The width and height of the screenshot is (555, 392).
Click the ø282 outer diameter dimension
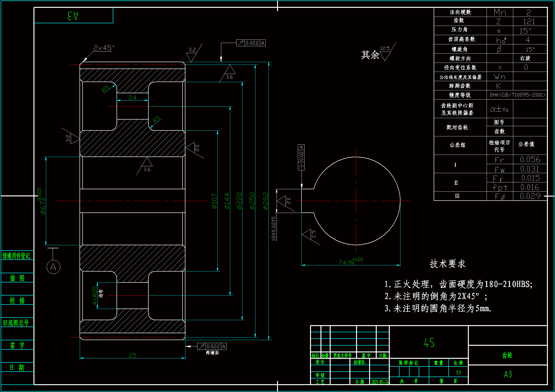click(266, 201)
